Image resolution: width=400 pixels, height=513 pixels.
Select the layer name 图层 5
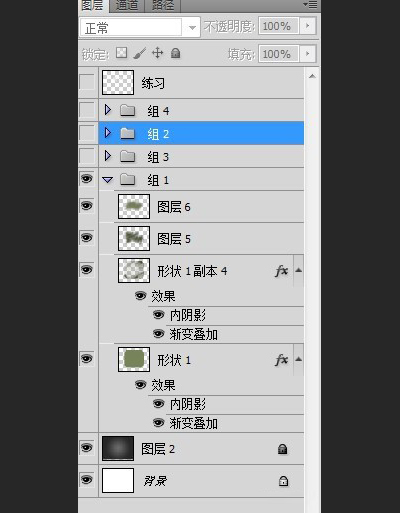point(174,239)
